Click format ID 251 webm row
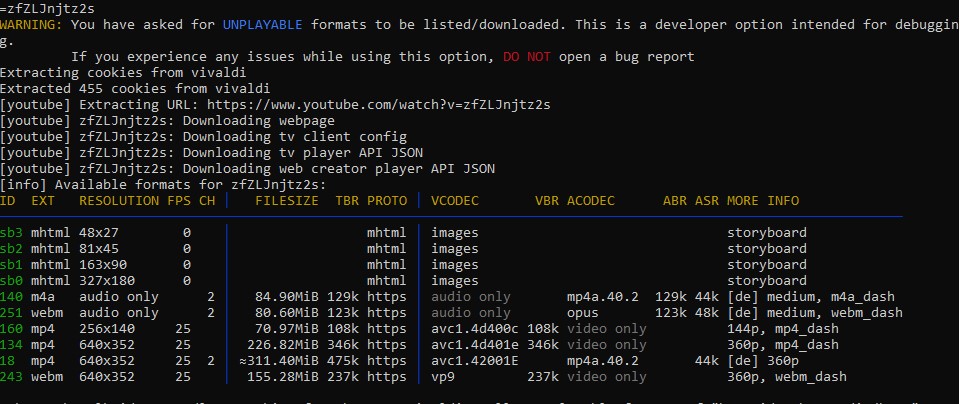 [11, 312]
